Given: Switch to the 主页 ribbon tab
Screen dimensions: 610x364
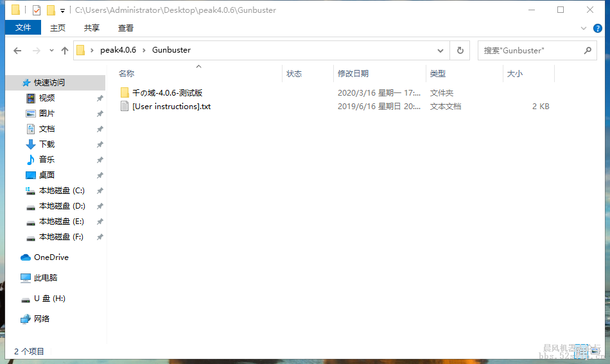Looking at the screenshot, I should point(58,28).
